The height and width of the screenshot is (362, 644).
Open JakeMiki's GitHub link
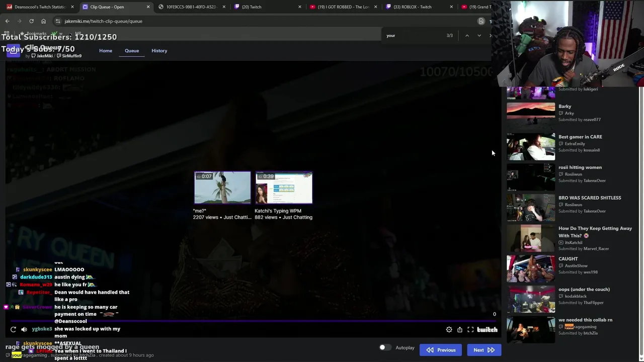click(42, 56)
